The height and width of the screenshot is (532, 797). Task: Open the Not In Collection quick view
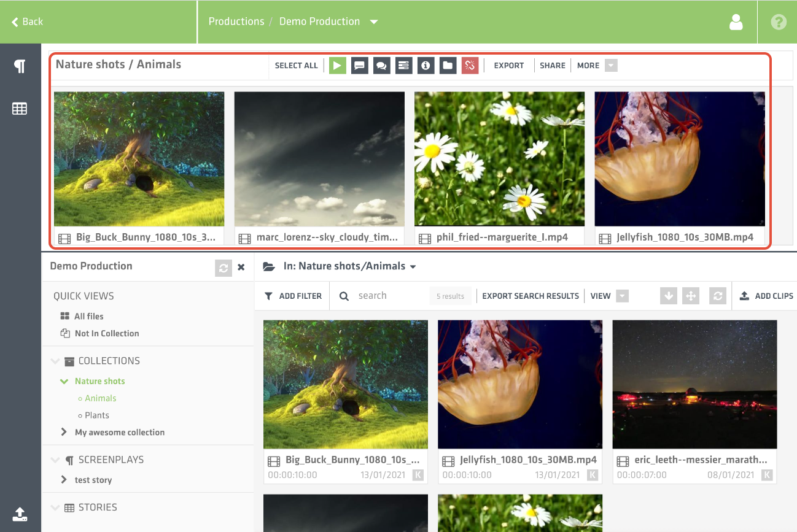coord(107,333)
